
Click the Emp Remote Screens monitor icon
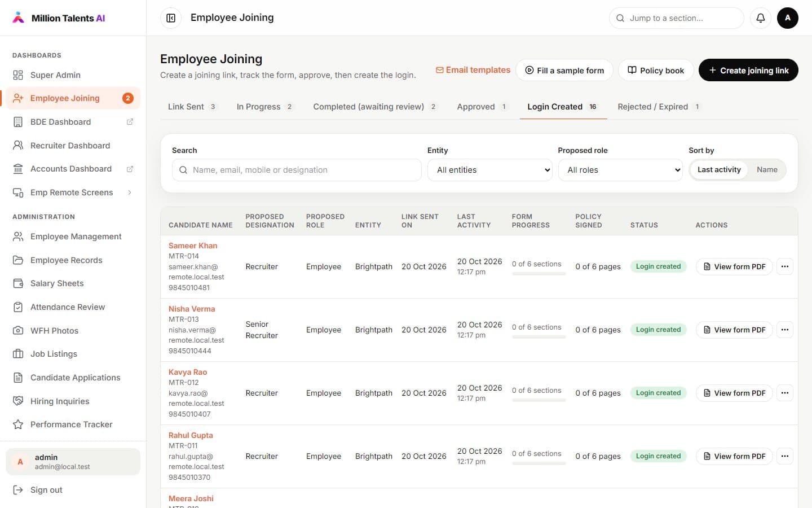click(18, 192)
